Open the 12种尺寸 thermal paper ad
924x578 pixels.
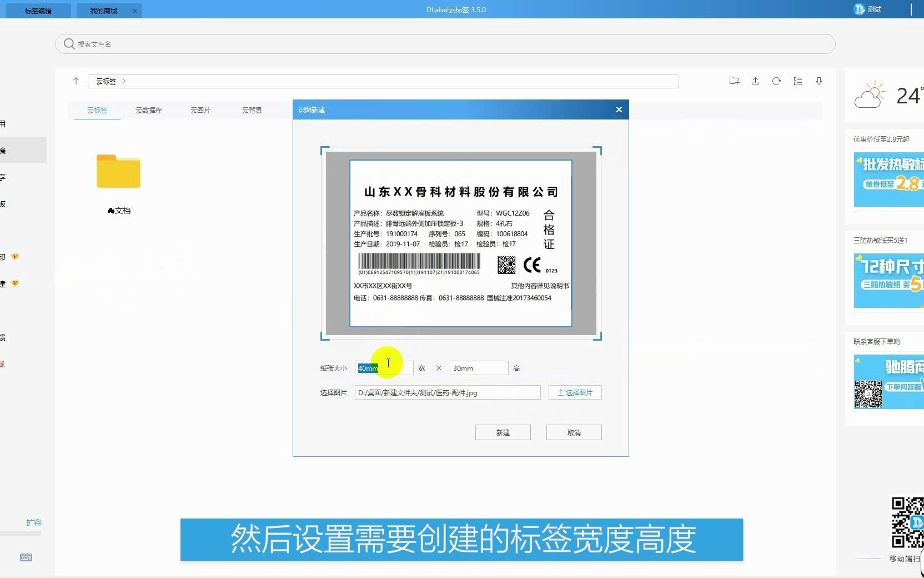pos(888,281)
